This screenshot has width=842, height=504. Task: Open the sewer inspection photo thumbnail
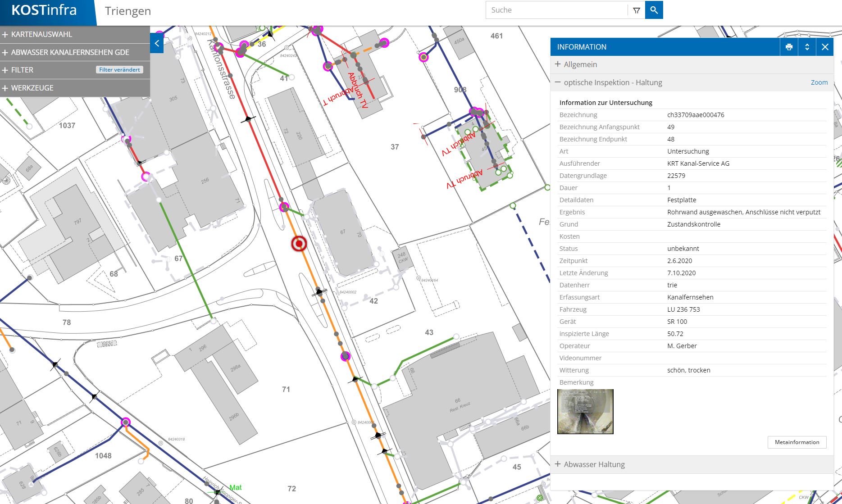pyautogui.click(x=585, y=412)
